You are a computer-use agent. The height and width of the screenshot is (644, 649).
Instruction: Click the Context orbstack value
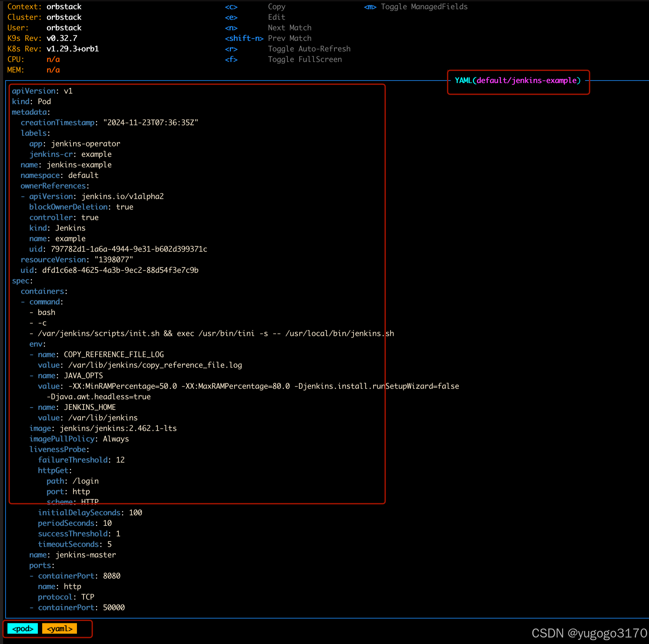pyautogui.click(x=64, y=7)
